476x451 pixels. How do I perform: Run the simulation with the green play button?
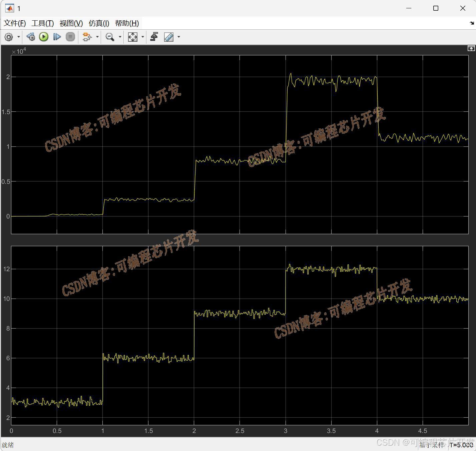44,37
